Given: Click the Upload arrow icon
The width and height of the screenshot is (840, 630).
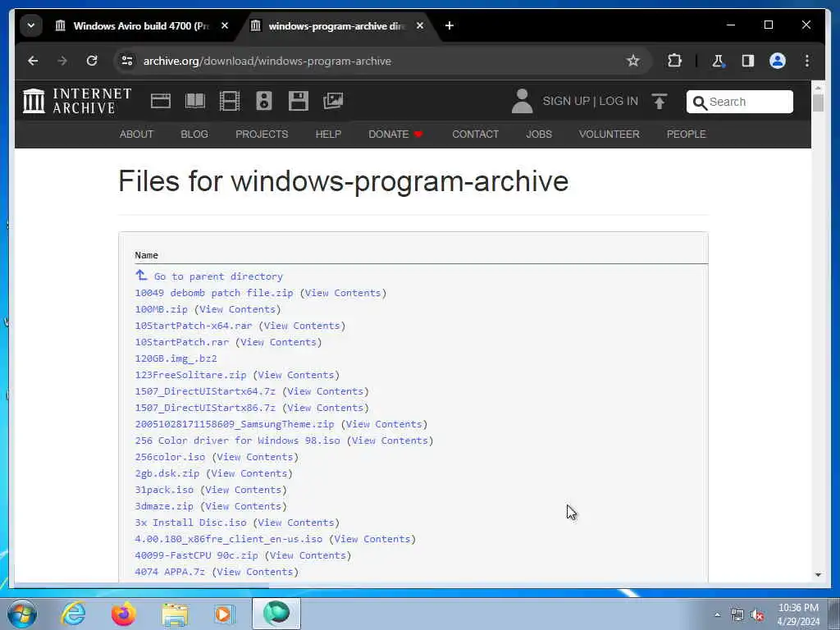Looking at the screenshot, I should coord(660,101).
